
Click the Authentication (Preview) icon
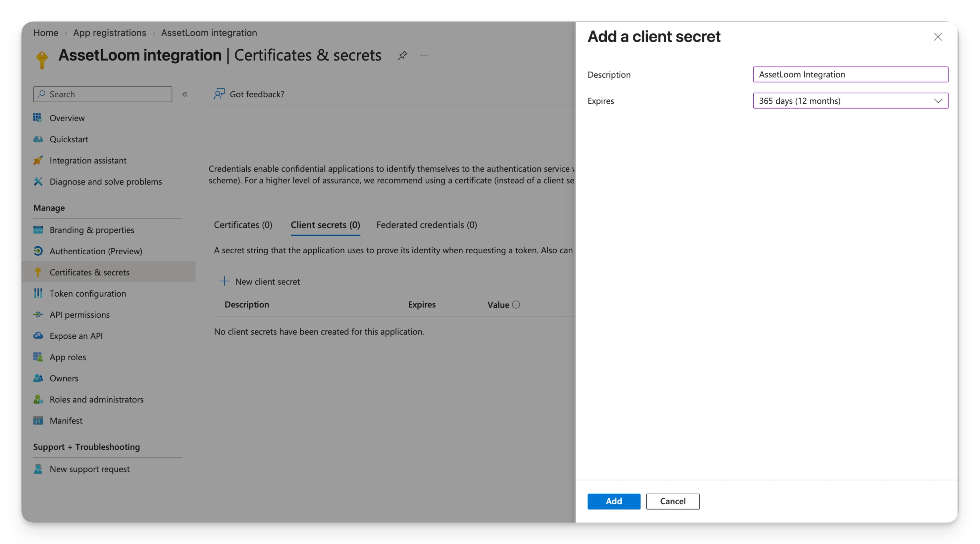(38, 251)
